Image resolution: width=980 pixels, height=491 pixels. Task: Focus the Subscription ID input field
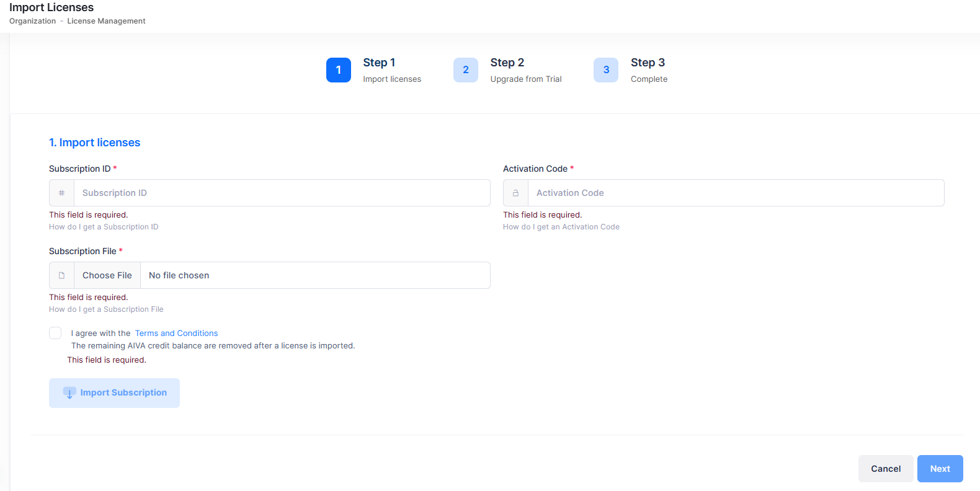pos(282,193)
